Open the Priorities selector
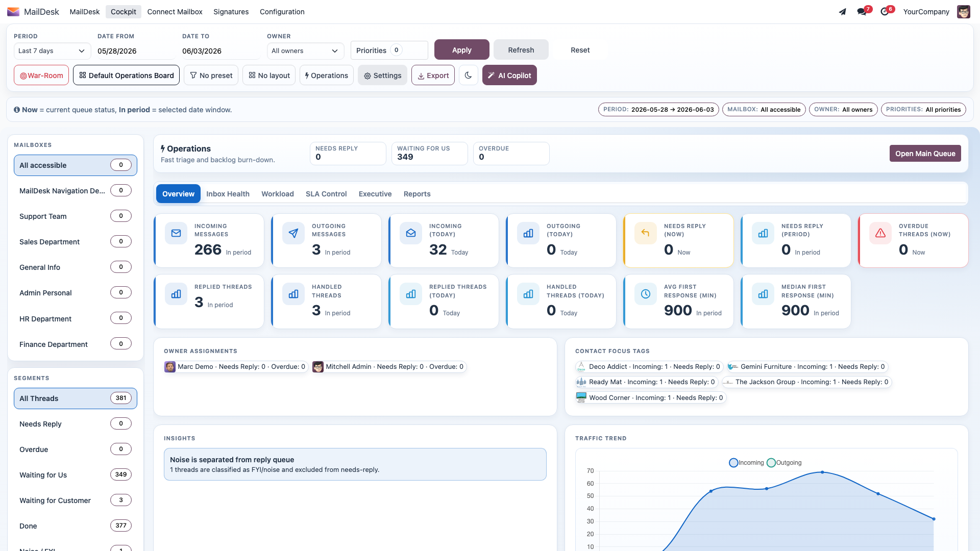The height and width of the screenshot is (551, 980). click(x=389, y=50)
